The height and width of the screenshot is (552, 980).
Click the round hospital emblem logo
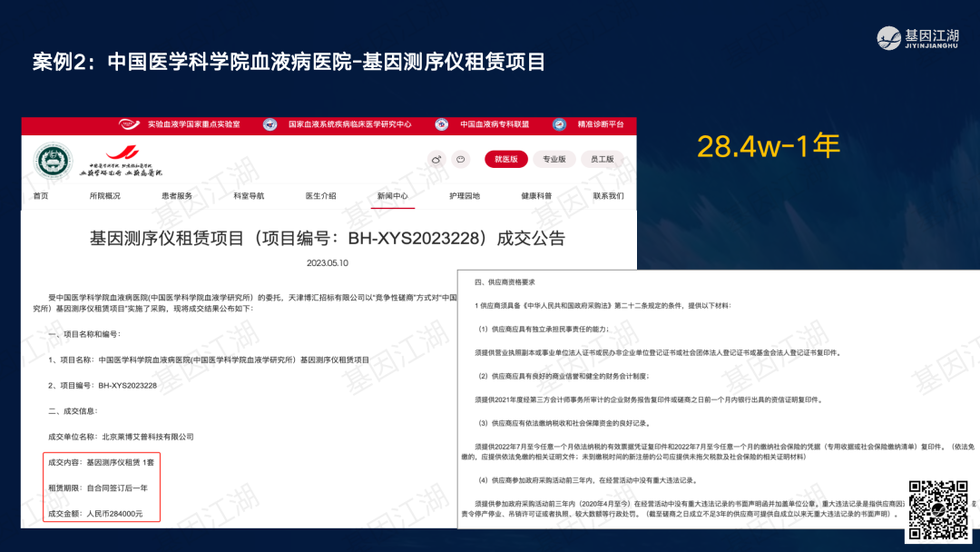(x=54, y=162)
